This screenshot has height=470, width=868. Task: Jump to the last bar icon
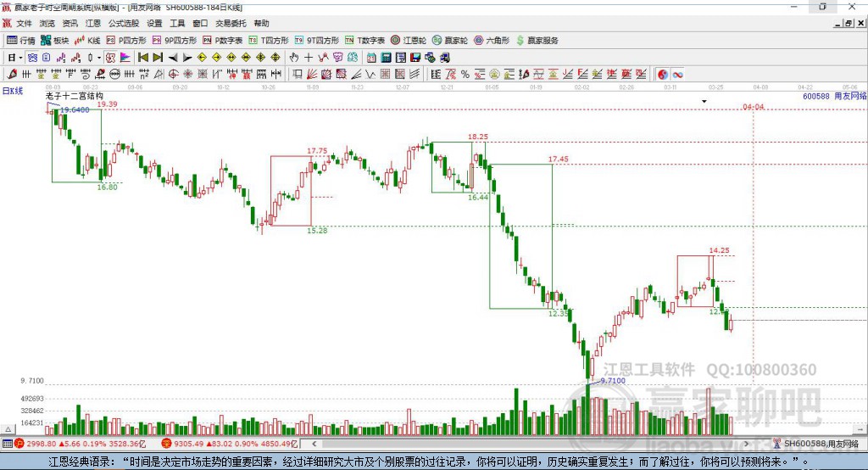(158, 58)
